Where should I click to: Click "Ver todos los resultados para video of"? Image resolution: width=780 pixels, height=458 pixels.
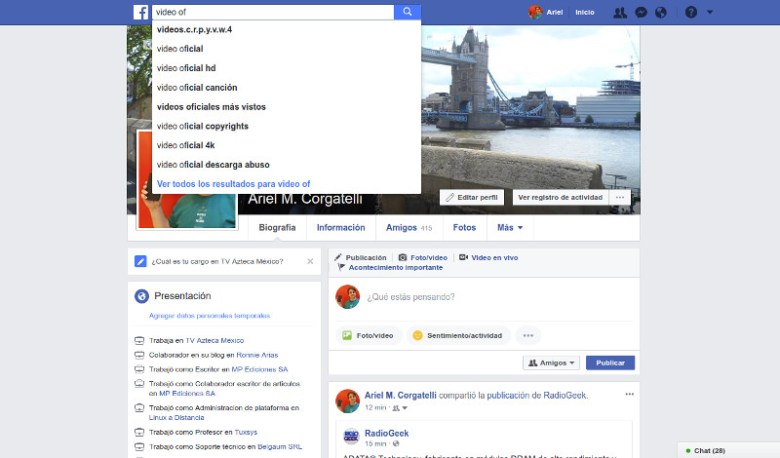pyautogui.click(x=233, y=184)
